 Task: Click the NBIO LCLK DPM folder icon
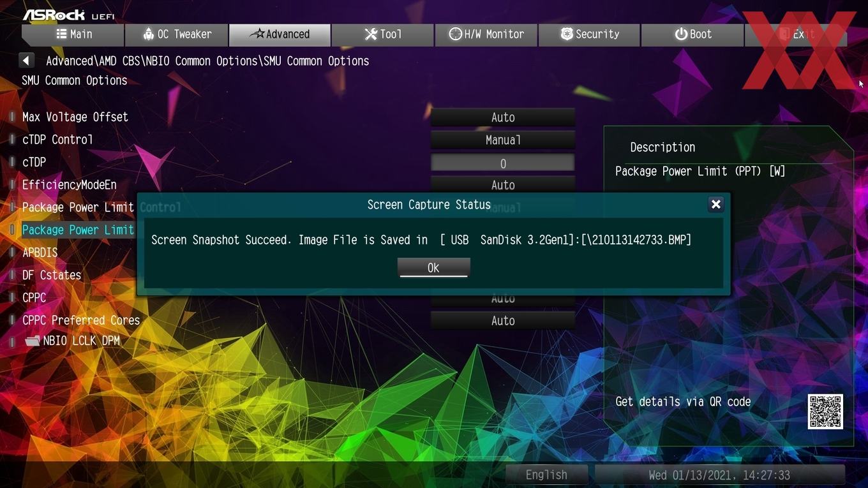[x=32, y=341]
